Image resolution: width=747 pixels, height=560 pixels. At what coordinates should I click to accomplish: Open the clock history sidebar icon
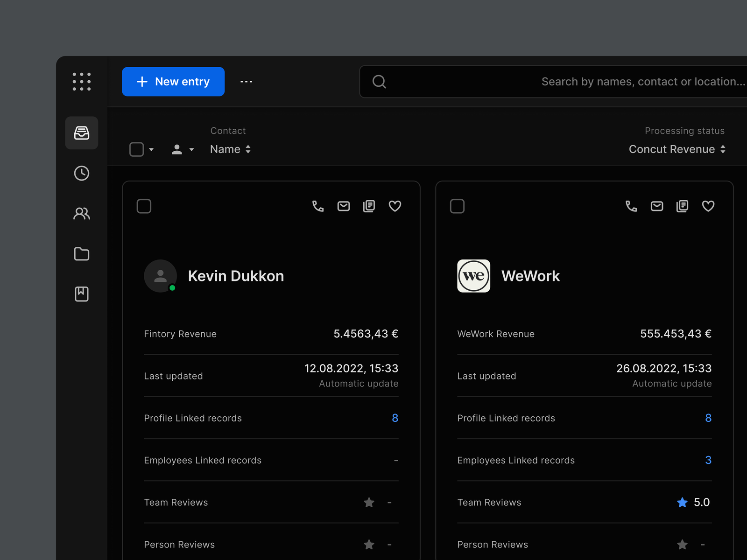(x=82, y=173)
